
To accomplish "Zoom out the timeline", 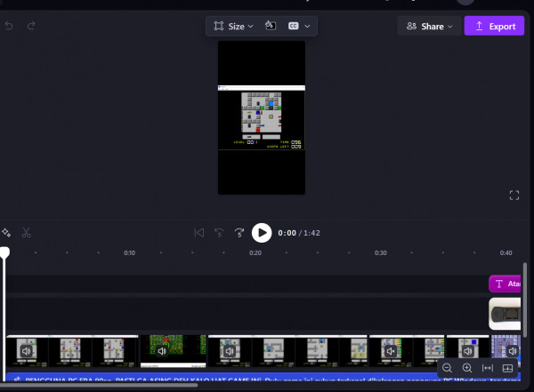I will (x=447, y=368).
